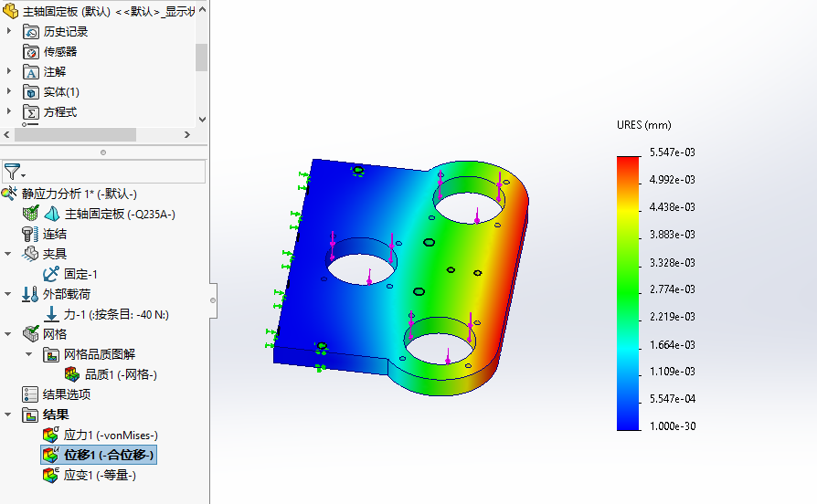This screenshot has height=504, width=817.
Task: Select 力-1 (:按条目: -40 N:) load
Action: pyautogui.click(x=116, y=314)
